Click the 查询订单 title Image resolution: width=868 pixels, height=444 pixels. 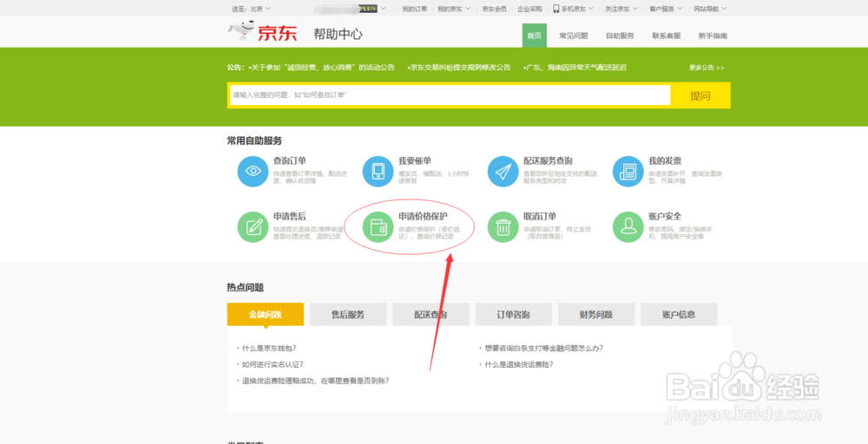tap(290, 161)
